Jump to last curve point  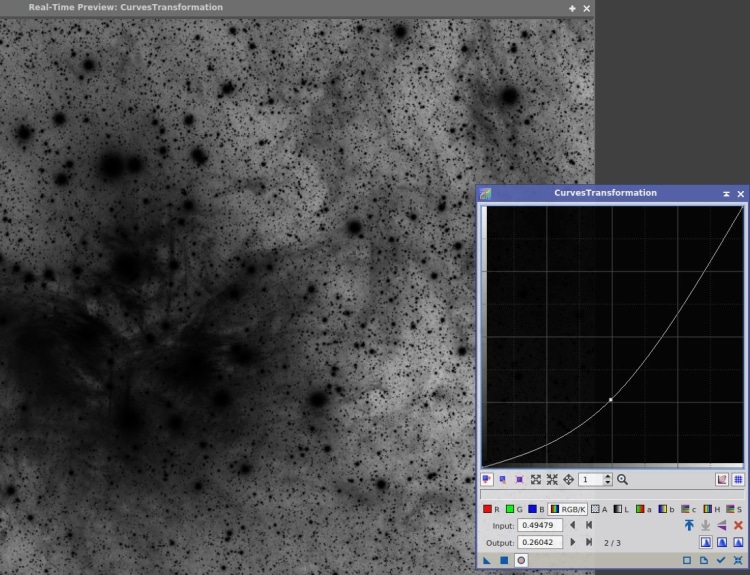click(x=589, y=542)
